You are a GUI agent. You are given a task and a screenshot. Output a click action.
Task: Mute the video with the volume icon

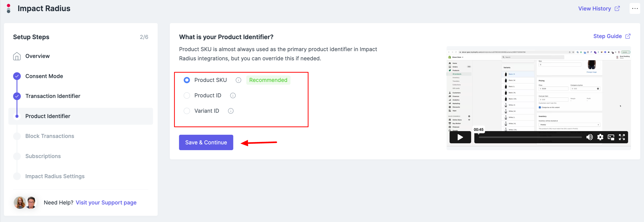(x=589, y=137)
